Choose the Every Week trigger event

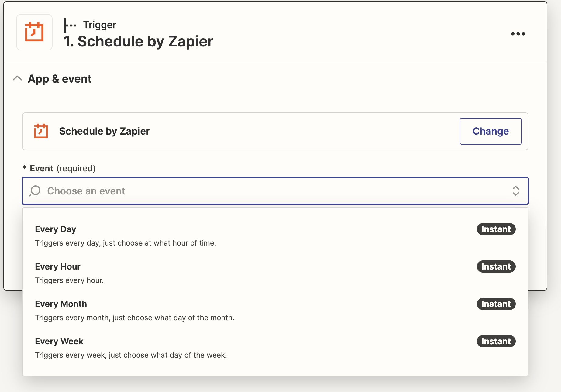[x=275, y=348]
